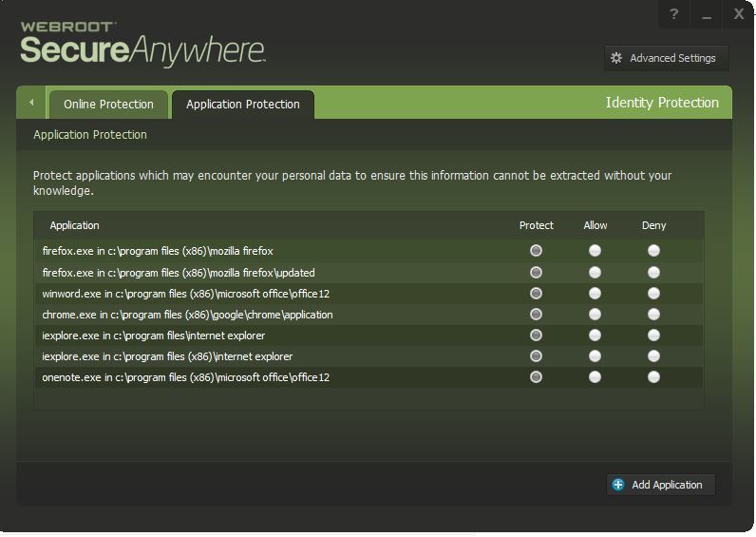Set mozilla firefox firefox.exe to Deny
The height and width of the screenshot is (537, 756).
tap(653, 250)
